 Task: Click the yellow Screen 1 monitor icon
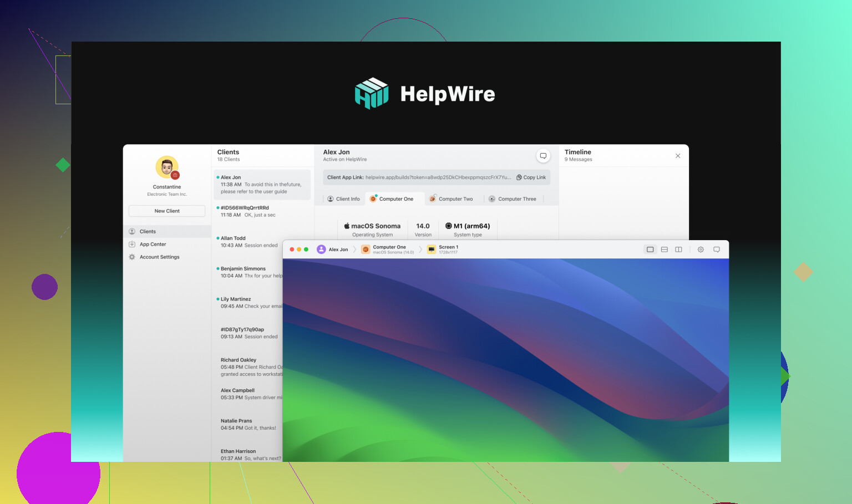pos(432,250)
